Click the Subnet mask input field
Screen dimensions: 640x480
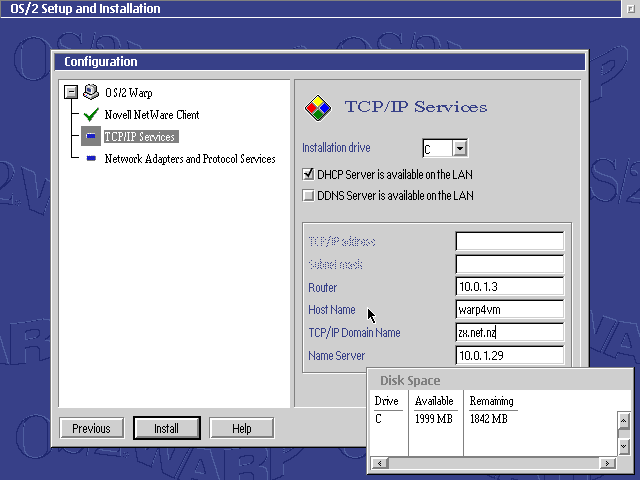(x=509, y=264)
